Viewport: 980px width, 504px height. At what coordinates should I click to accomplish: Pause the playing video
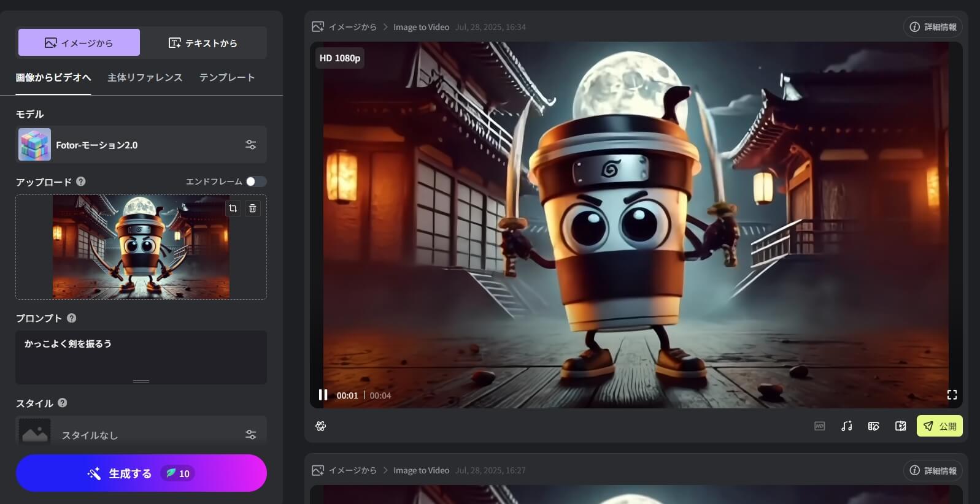323,395
